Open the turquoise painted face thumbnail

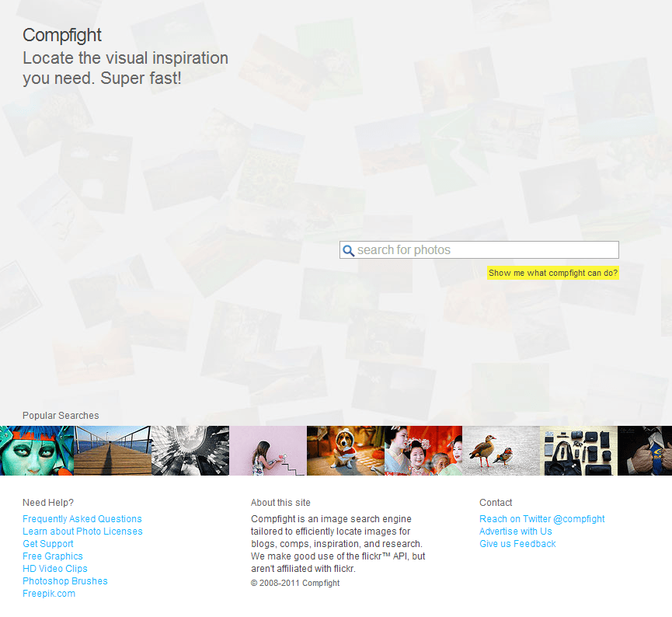tap(37, 451)
